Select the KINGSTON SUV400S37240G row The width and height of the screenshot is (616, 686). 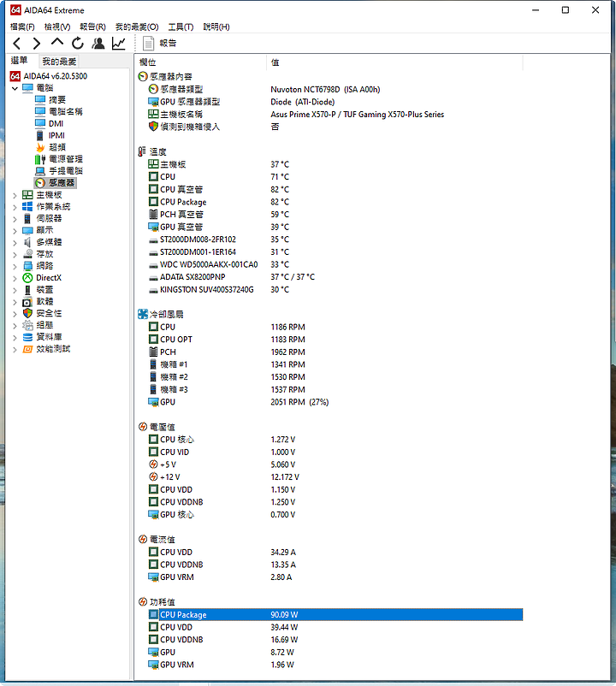[335, 290]
